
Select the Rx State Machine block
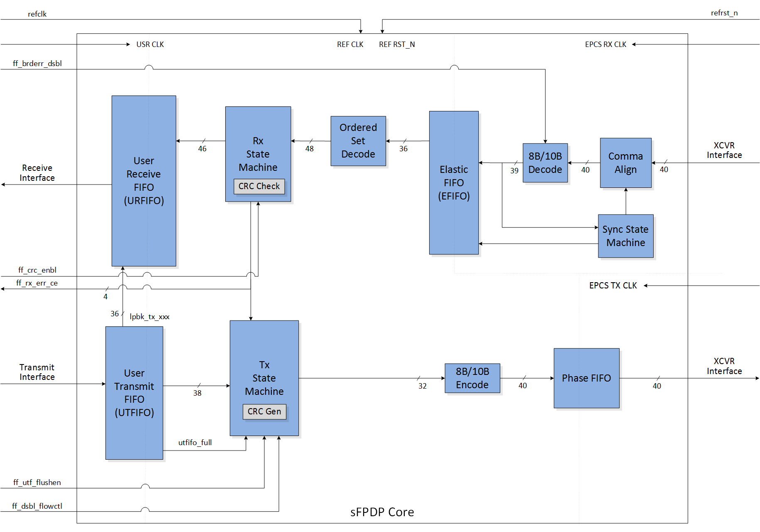[x=258, y=154]
